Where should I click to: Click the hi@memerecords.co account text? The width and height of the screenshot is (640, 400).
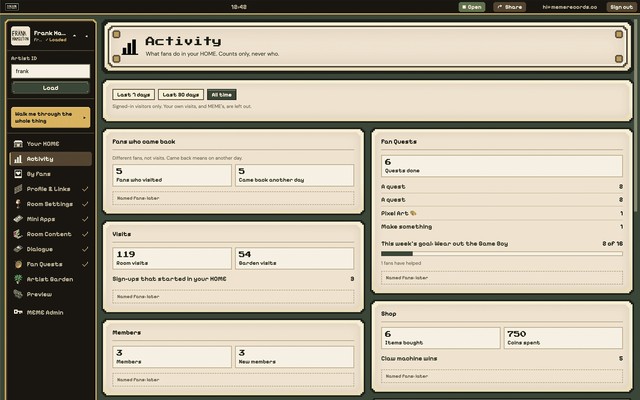point(569,7)
